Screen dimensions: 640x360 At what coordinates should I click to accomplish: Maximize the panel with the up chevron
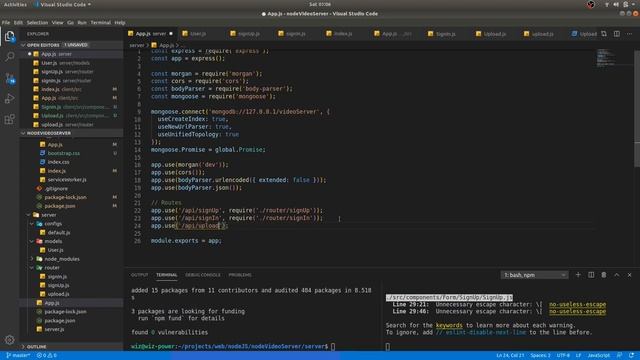[616, 275]
